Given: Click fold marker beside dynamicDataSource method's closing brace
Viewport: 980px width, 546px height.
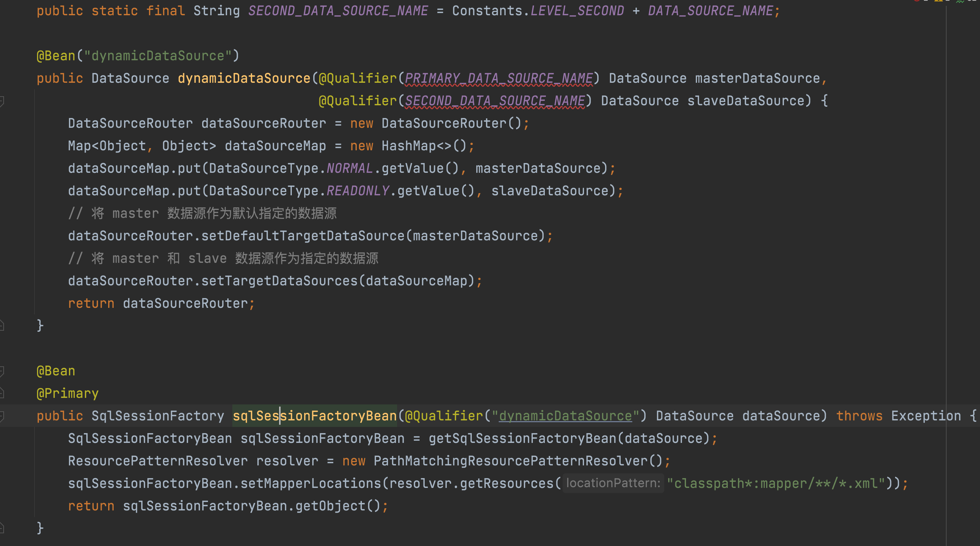Looking at the screenshot, I should click(2, 326).
